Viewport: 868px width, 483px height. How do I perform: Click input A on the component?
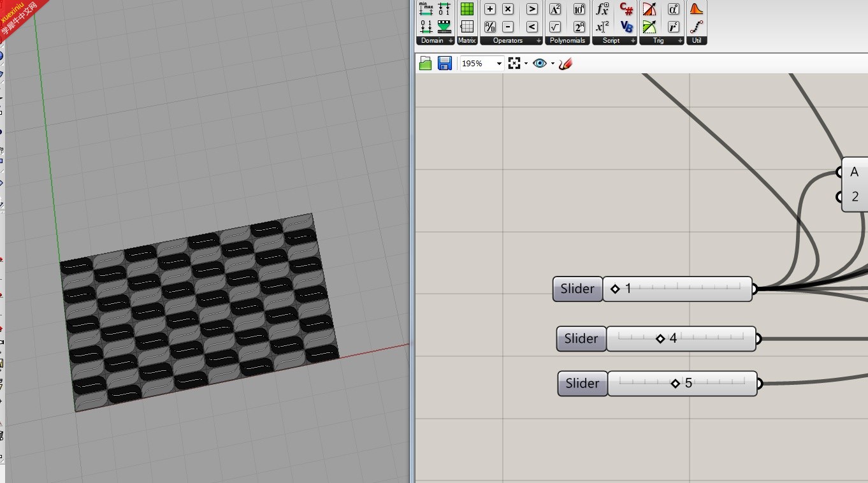841,172
